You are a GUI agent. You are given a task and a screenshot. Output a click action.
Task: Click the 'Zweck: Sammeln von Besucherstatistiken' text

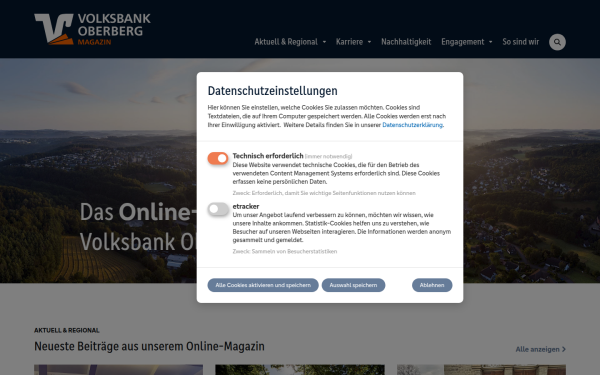coord(285,251)
